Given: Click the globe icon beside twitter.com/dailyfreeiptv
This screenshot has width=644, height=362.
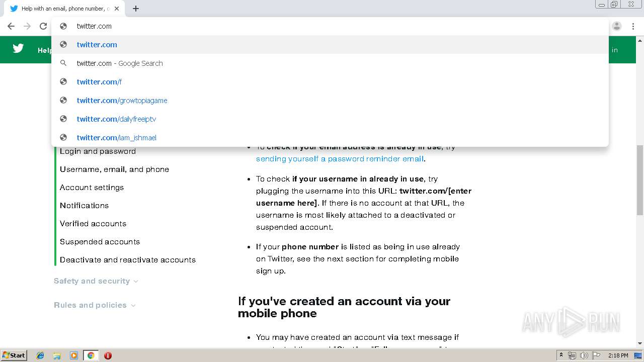Looking at the screenshot, I should (x=63, y=119).
